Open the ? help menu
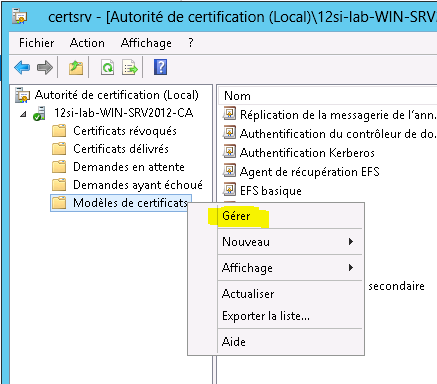Screen dimensions: 437x384 (191, 43)
